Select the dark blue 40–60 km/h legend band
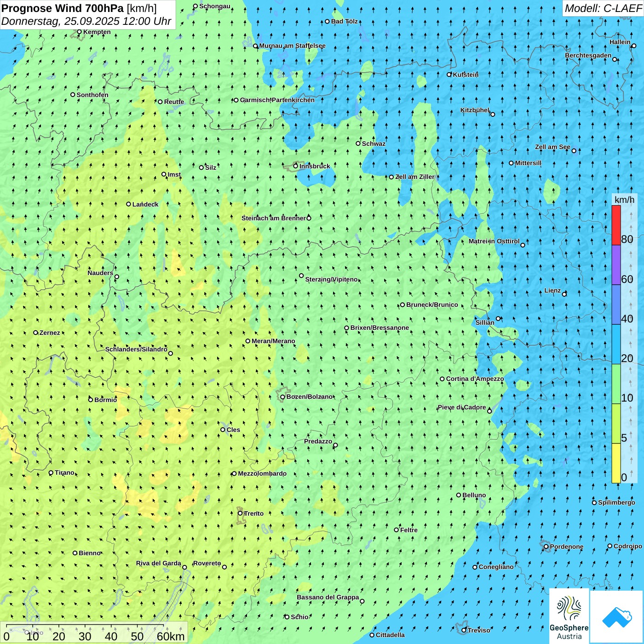 click(x=616, y=305)
